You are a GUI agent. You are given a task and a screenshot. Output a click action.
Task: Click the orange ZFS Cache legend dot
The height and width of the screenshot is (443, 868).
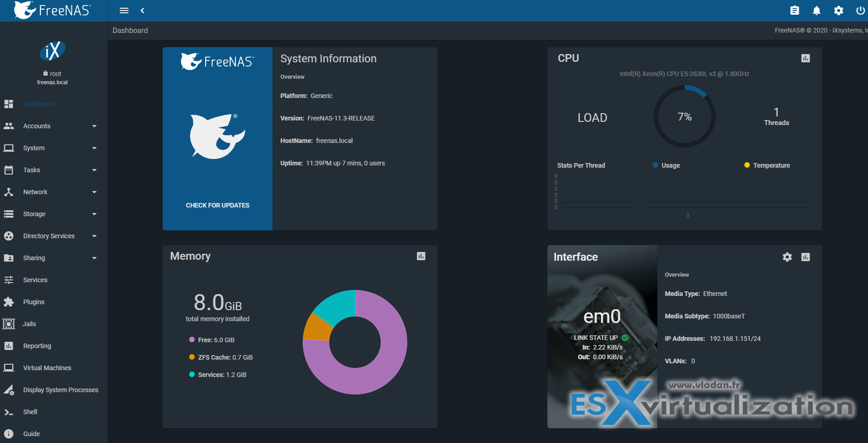click(x=192, y=357)
